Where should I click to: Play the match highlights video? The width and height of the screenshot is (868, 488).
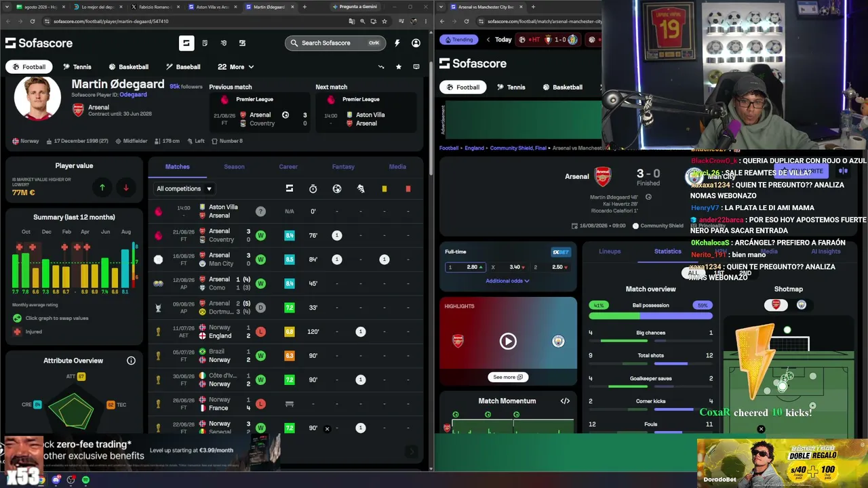[508, 341]
